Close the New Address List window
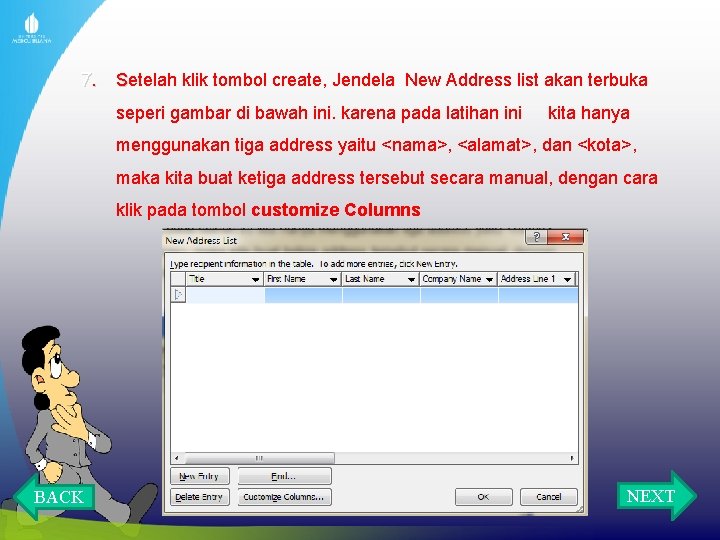The height and width of the screenshot is (540, 720). (x=566, y=237)
